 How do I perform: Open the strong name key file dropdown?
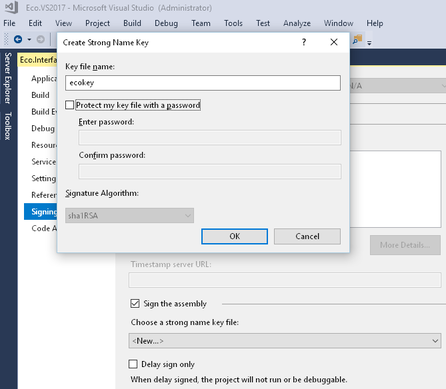click(x=285, y=341)
